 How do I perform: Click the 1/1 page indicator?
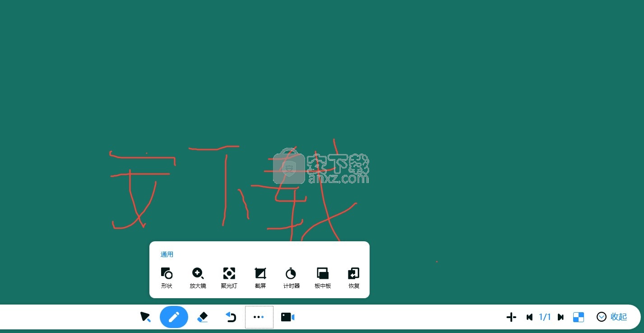[545, 317]
